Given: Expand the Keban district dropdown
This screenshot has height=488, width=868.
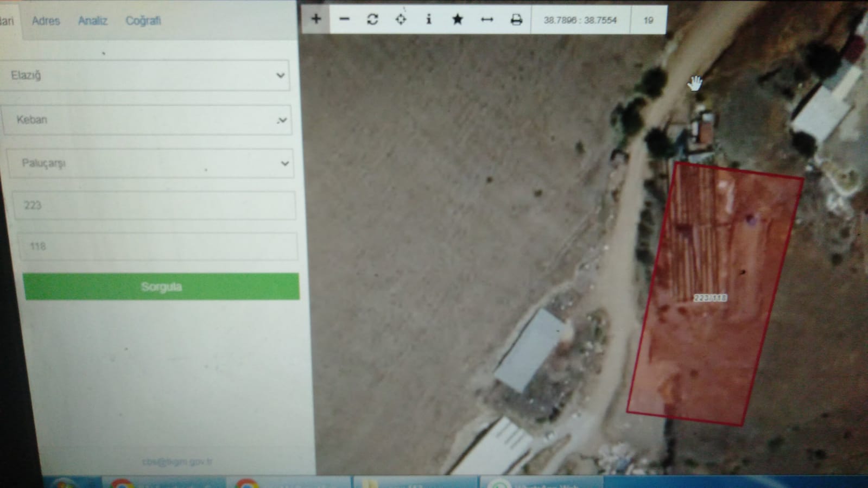Looking at the screenshot, I should pos(147,120).
